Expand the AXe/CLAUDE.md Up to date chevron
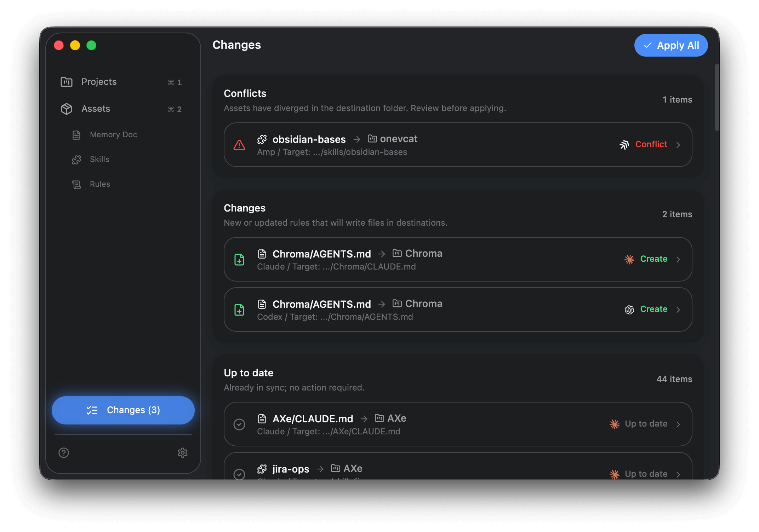759x532 pixels. click(679, 424)
